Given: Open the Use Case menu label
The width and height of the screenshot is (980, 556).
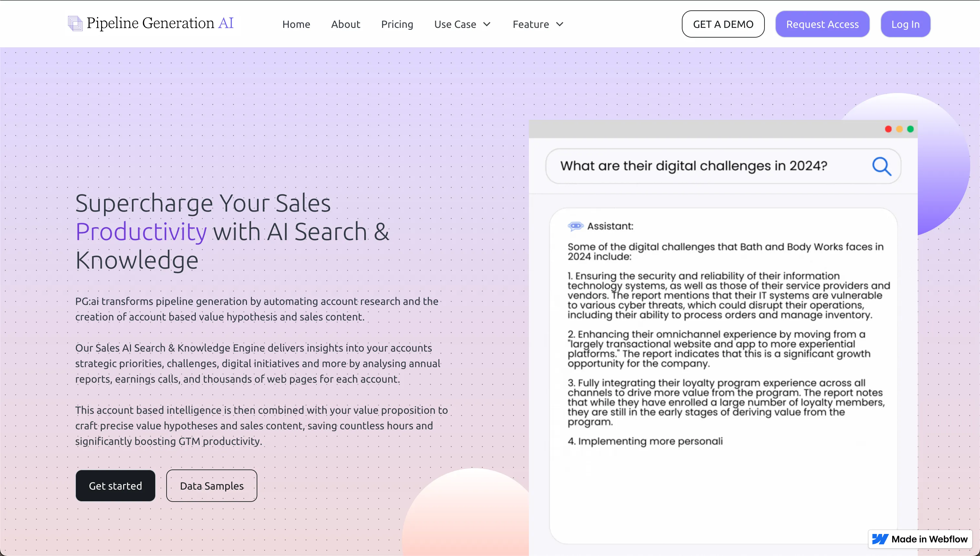Looking at the screenshot, I should [x=455, y=24].
